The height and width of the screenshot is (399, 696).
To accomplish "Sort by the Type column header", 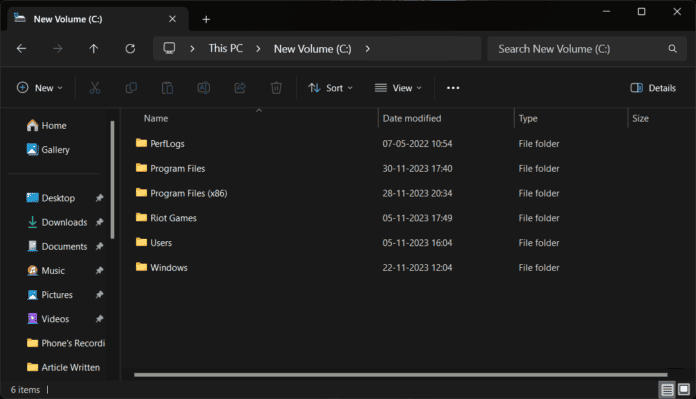I will pyautogui.click(x=528, y=119).
